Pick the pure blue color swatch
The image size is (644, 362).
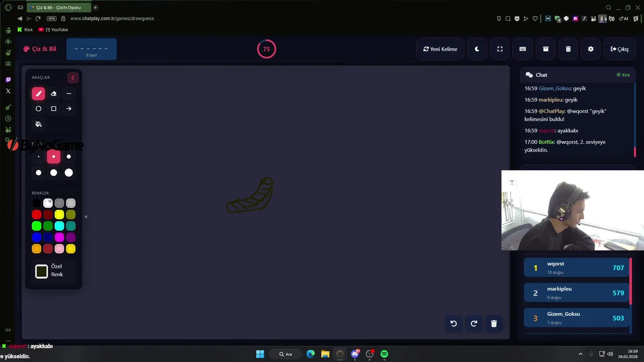tap(37, 237)
